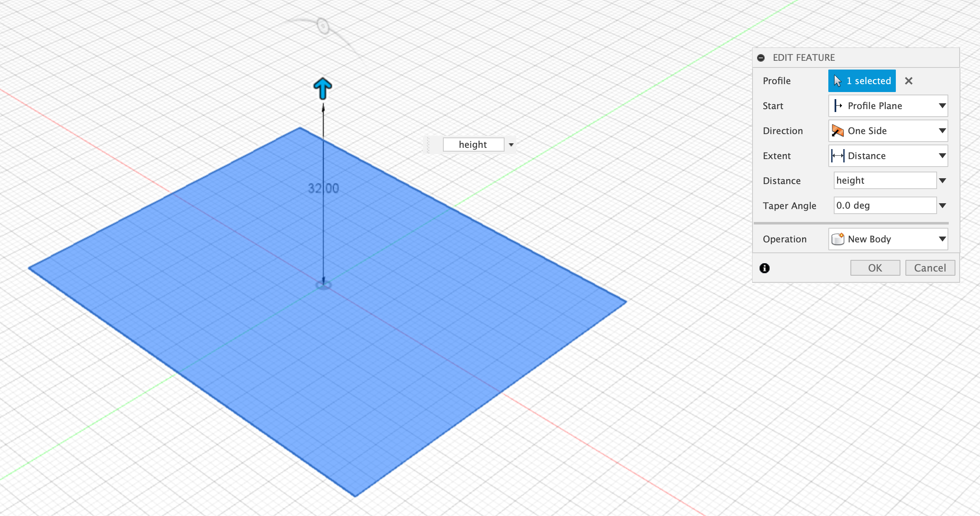Open the Operation 'New Body' dropdown
This screenshot has height=516, width=980.
click(x=888, y=239)
